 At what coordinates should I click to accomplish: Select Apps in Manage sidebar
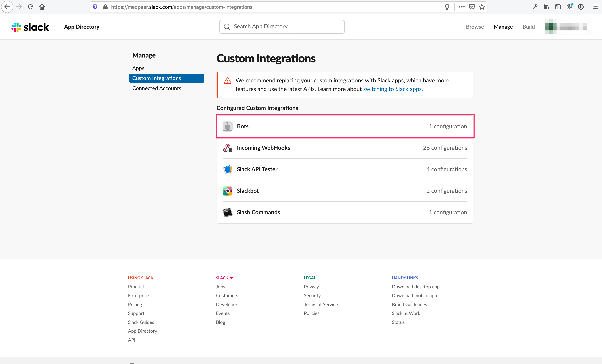(138, 68)
